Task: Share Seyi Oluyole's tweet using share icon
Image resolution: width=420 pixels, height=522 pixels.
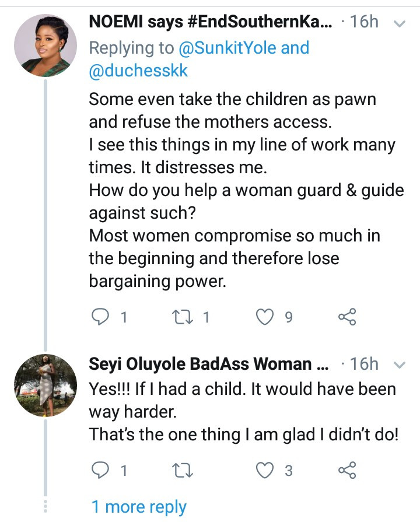Action: coord(347,470)
